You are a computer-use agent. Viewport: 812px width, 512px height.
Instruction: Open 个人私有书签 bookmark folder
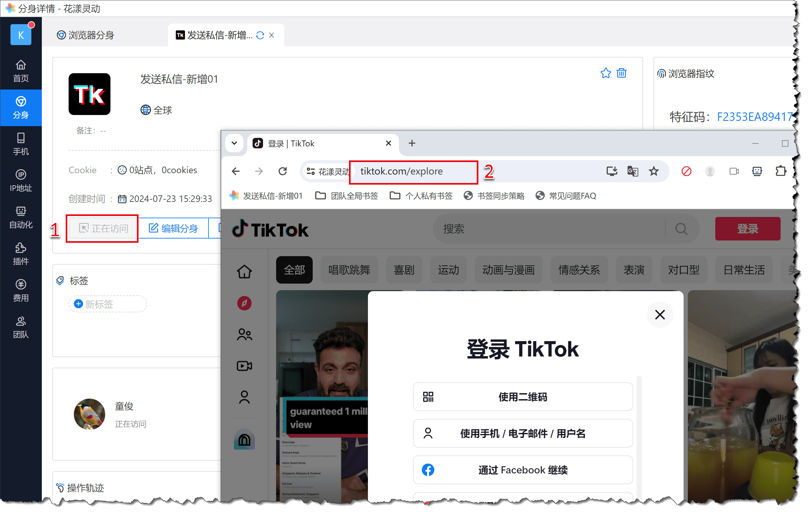point(421,196)
